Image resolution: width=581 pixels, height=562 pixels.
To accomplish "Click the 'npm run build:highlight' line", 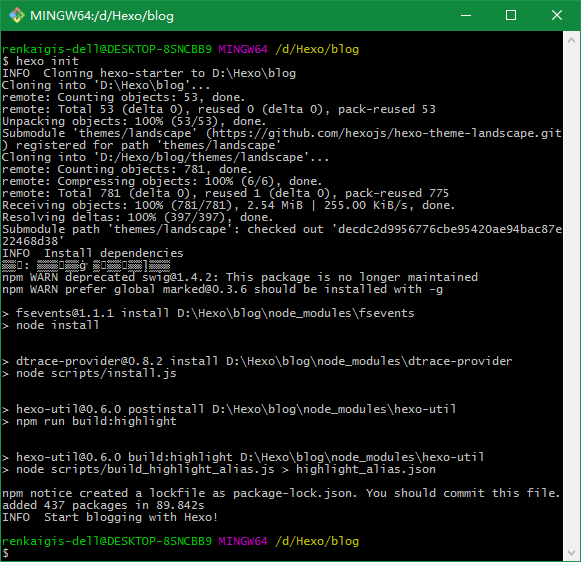I will pos(89,421).
